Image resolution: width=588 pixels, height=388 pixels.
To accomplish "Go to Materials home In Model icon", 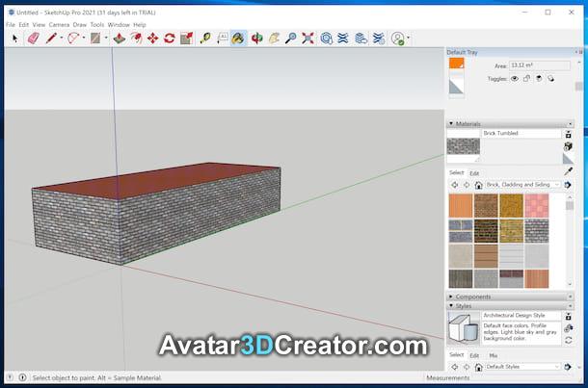I will point(478,185).
